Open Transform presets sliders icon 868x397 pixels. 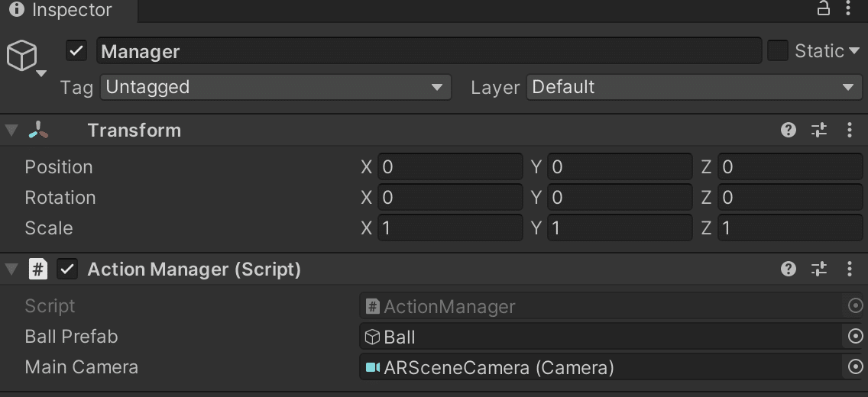[x=819, y=131]
